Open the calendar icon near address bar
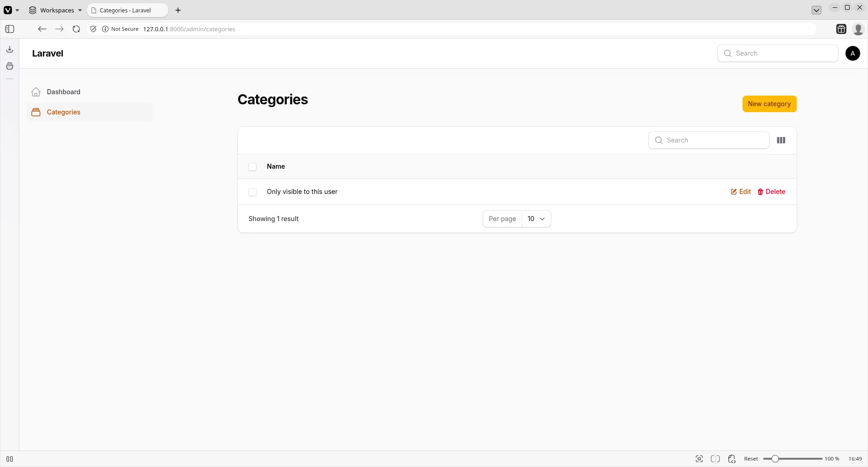Viewport: 868px width, 467px height. tap(841, 29)
